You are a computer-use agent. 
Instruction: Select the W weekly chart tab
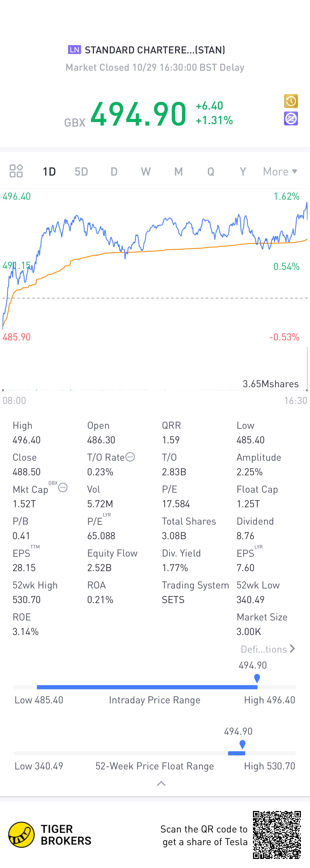(146, 172)
